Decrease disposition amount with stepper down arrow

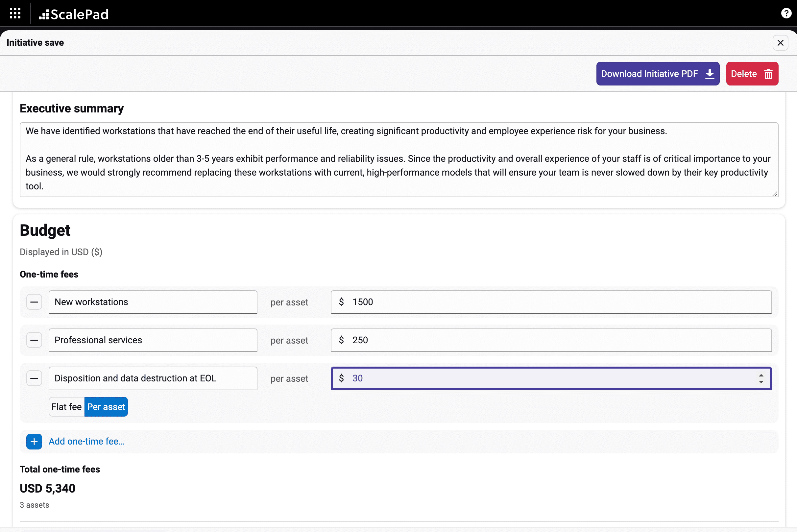761,382
